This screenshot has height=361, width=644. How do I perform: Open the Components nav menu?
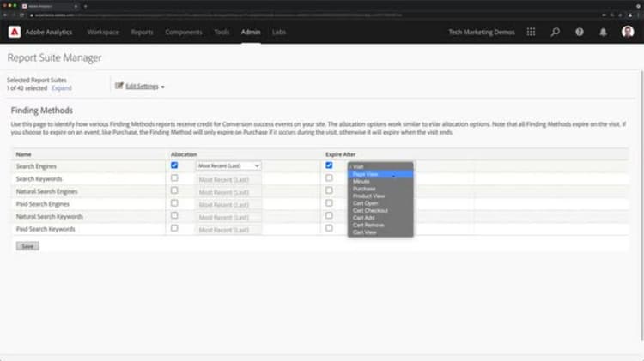[184, 32]
